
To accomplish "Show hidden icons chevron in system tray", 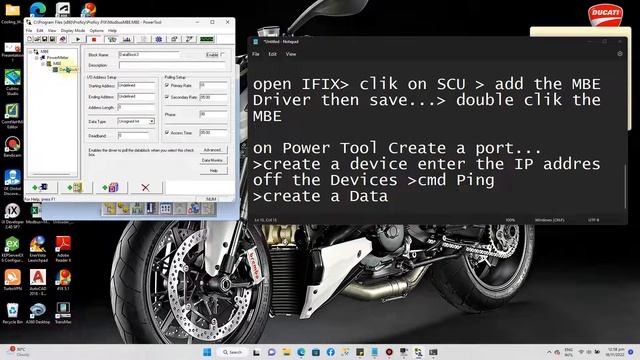I will click(549, 352).
